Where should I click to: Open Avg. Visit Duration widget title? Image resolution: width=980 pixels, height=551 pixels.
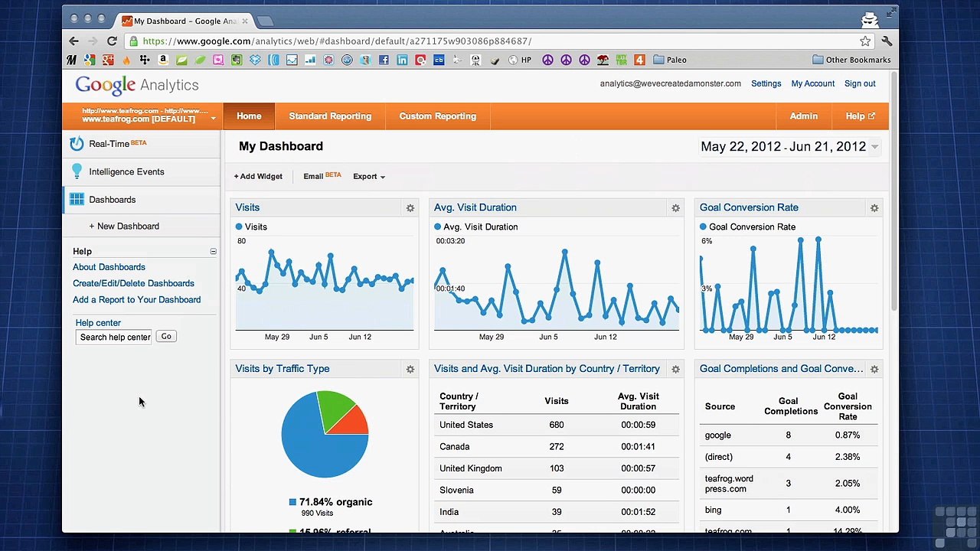coord(475,207)
